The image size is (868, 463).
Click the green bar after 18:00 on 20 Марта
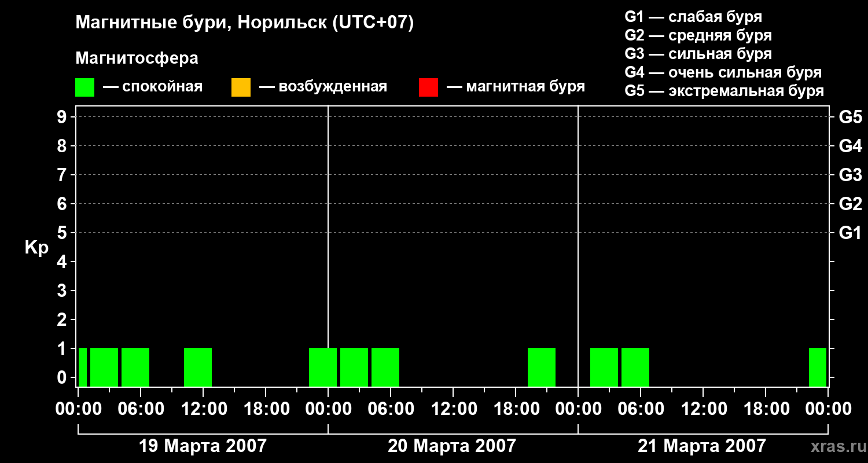[542, 367]
